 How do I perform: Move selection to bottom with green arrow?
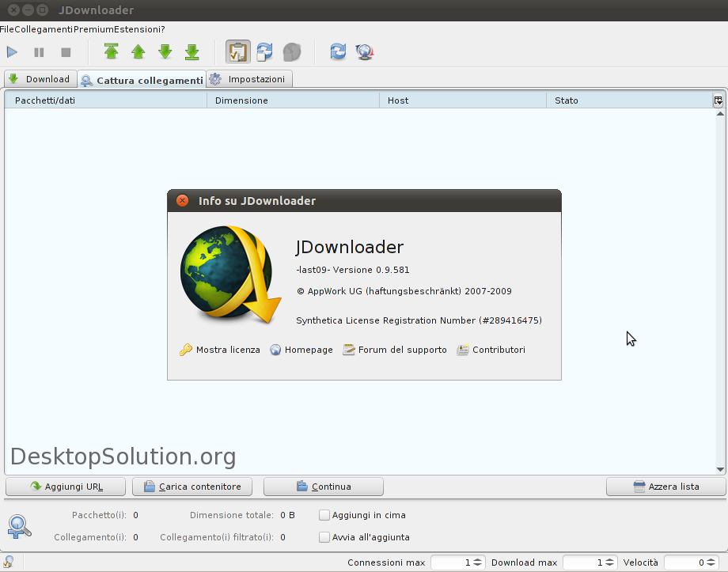191,52
